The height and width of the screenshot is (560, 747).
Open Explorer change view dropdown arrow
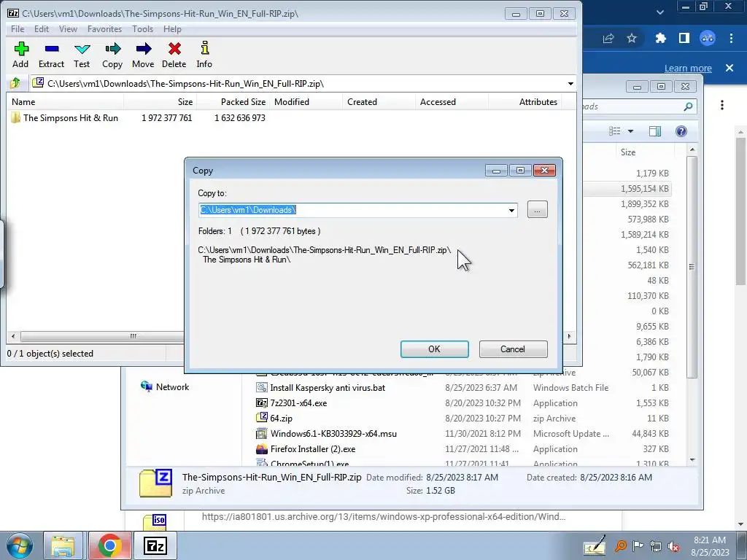click(x=631, y=131)
